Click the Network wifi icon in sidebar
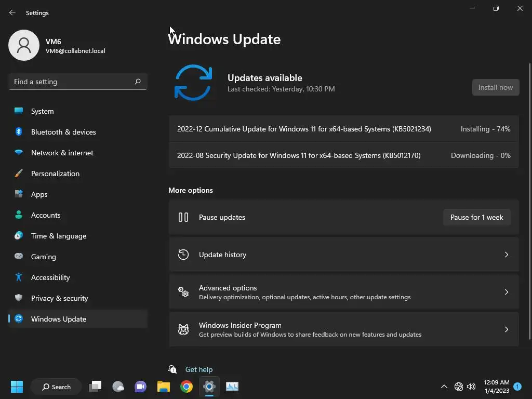This screenshot has width=532, height=399. point(19,152)
